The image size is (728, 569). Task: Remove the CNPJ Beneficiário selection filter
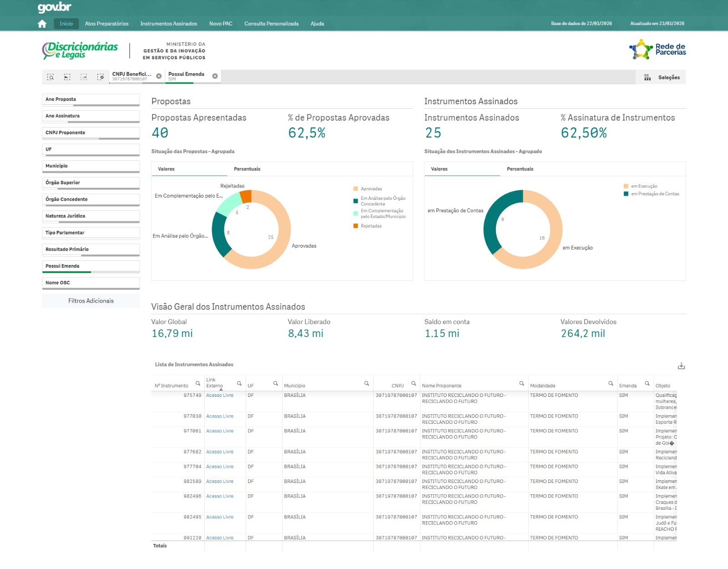[159, 76]
